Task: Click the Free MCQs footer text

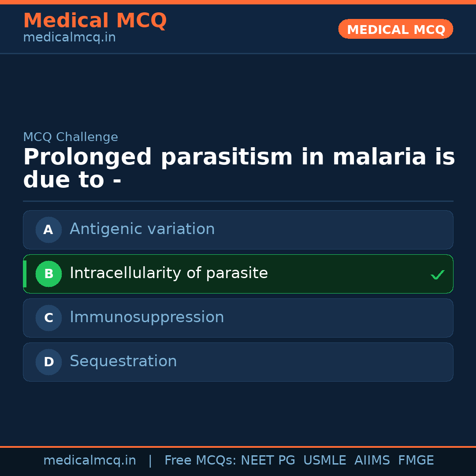Action: pos(200,461)
